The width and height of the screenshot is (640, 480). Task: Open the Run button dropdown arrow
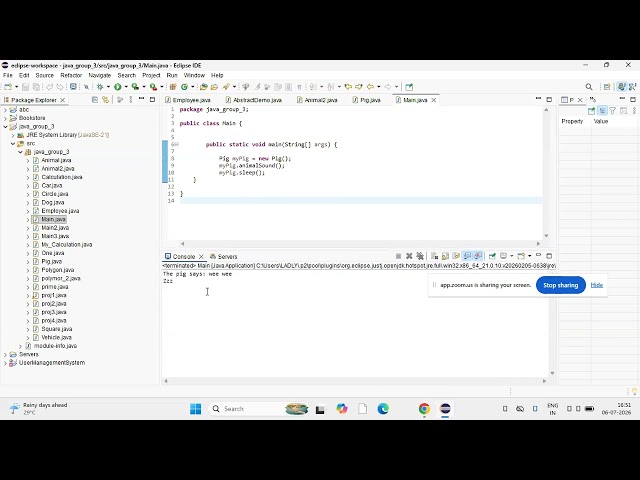click(126, 87)
